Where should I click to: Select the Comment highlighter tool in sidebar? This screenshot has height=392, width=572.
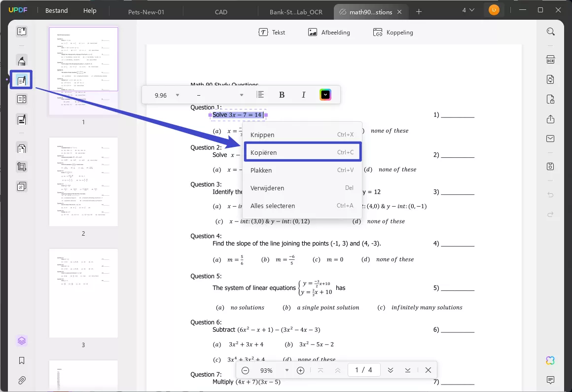point(22,61)
